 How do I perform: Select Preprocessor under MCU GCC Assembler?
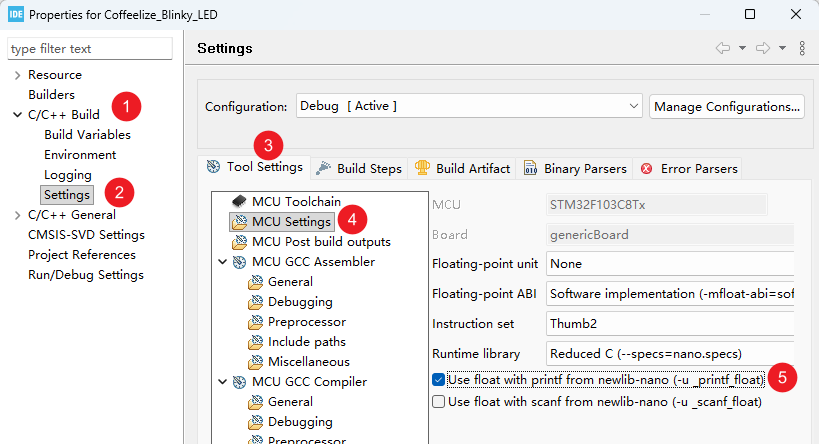coord(306,321)
